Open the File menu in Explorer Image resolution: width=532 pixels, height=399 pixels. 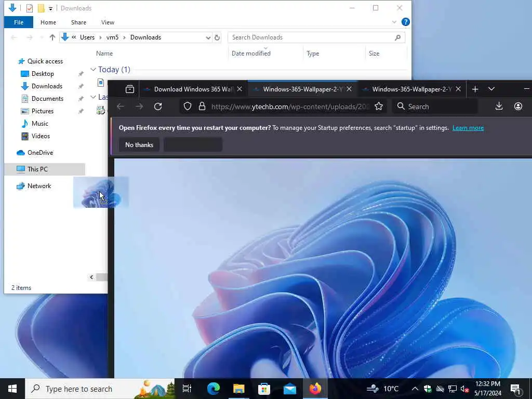coord(19,22)
